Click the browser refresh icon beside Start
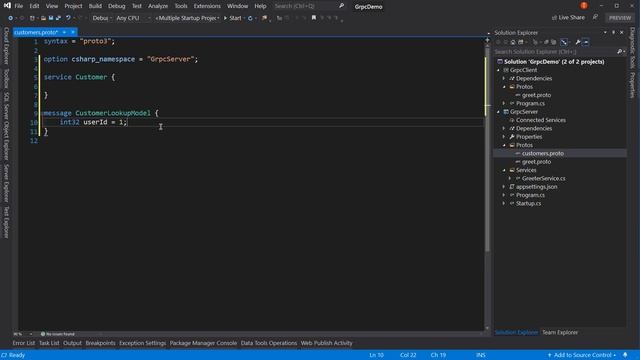Image resolution: width=640 pixels, height=360 pixels. pos(250,18)
